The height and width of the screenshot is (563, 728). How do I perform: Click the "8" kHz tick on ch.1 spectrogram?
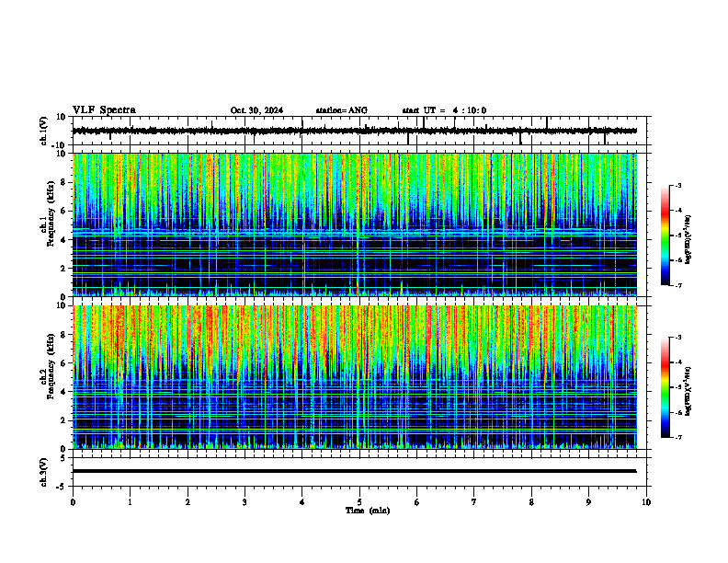[x=64, y=182]
